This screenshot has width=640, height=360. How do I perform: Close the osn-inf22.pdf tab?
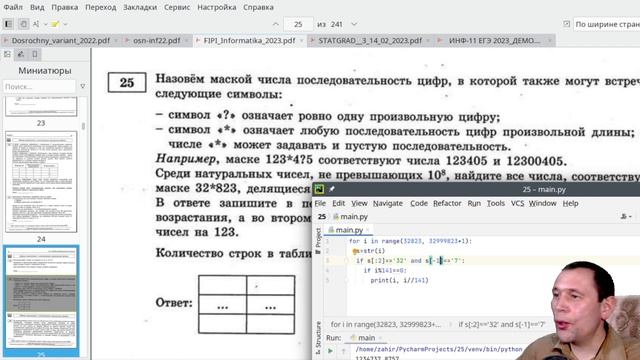(x=187, y=40)
